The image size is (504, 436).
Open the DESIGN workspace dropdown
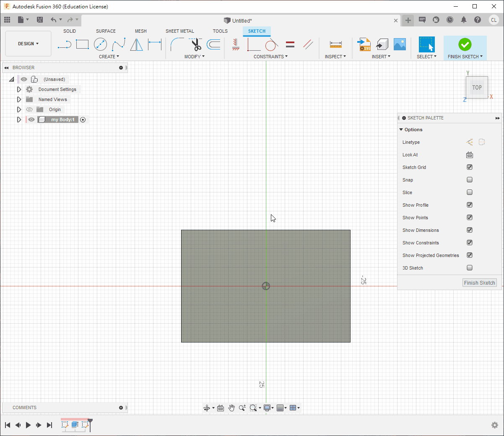click(x=28, y=44)
